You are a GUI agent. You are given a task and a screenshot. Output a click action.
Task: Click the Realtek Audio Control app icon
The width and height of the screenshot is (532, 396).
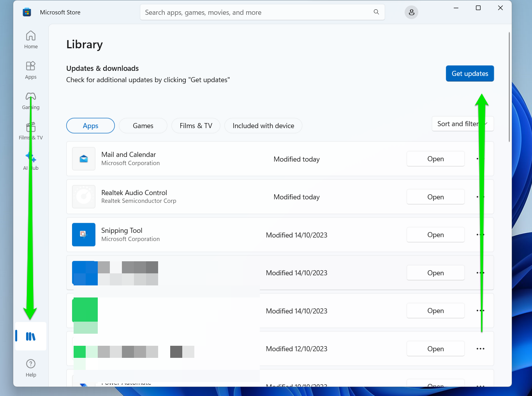pyautogui.click(x=84, y=197)
